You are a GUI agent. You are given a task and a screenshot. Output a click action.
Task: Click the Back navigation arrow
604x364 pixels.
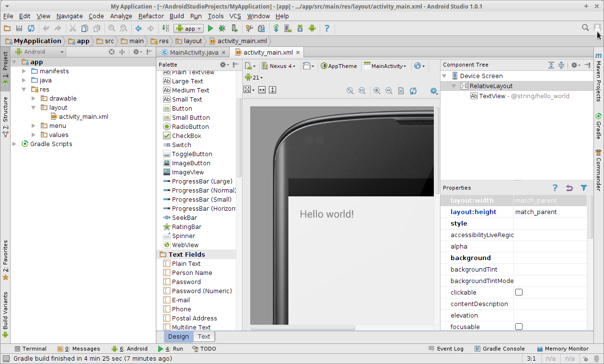coord(139,28)
